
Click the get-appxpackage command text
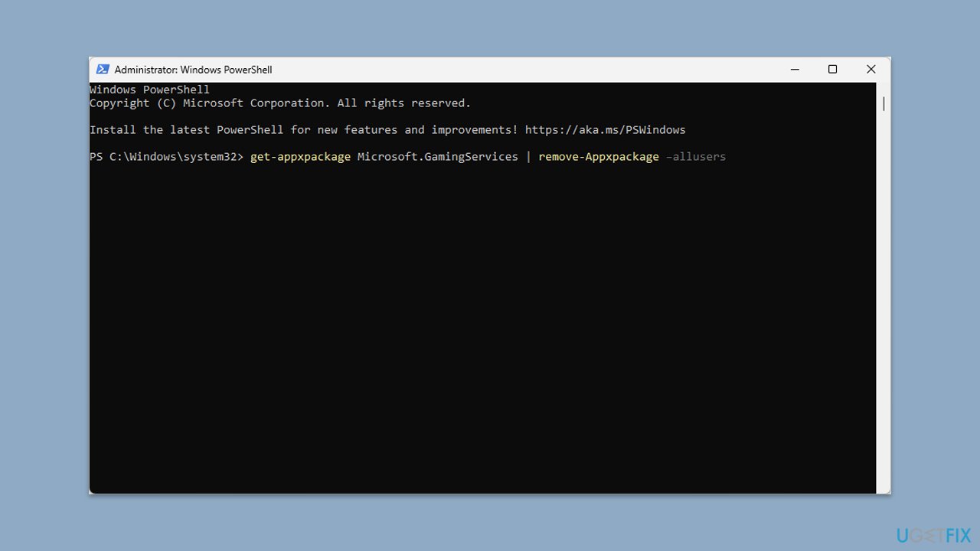point(300,157)
